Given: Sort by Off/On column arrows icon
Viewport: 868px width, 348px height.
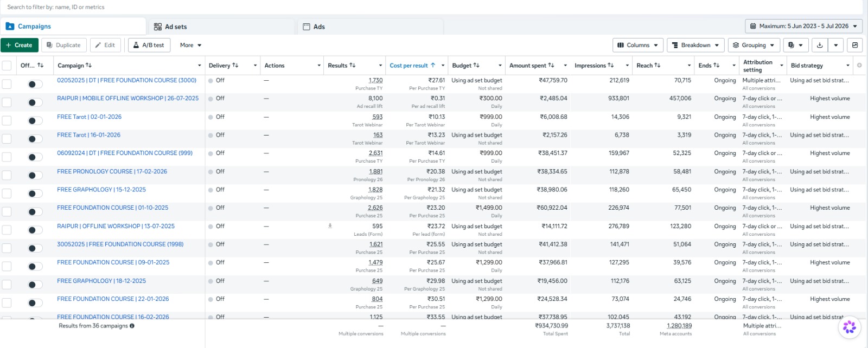Looking at the screenshot, I should pyautogui.click(x=41, y=66).
